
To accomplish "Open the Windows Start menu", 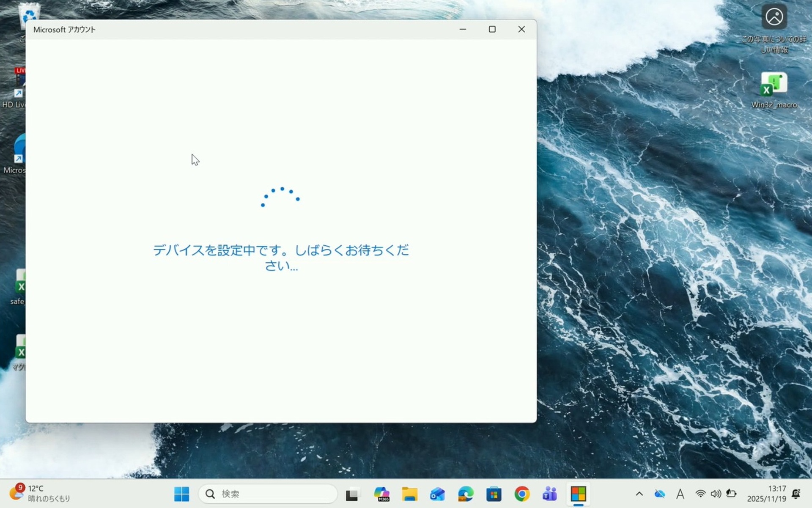I will coord(182,494).
